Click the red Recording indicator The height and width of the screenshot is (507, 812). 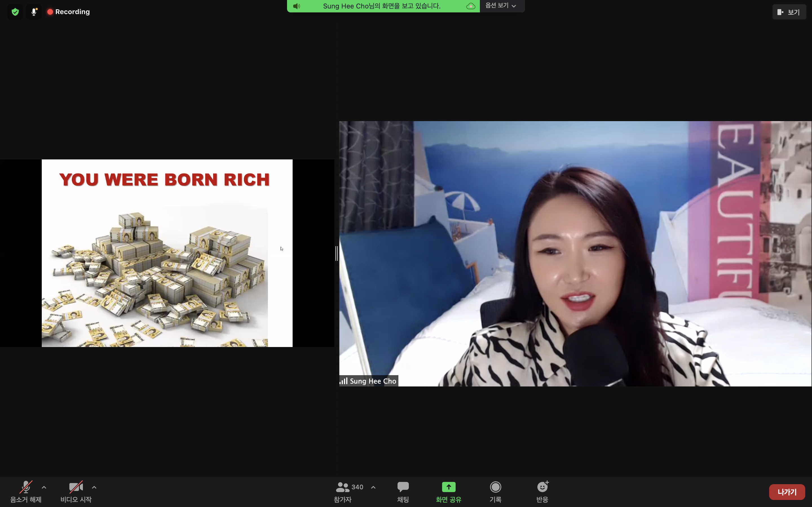[69, 12]
